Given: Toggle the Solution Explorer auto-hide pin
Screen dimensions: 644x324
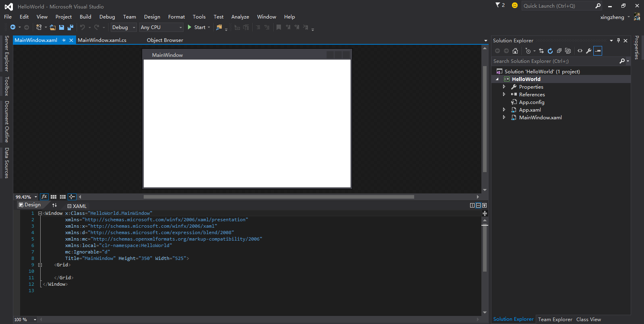Looking at the screenshot, I should click(x=619, y=40).
